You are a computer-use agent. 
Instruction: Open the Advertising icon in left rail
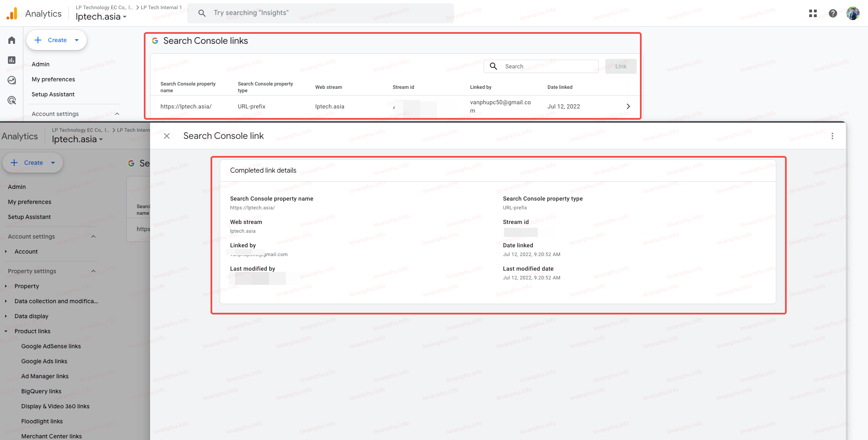click(x=12, y=100)
